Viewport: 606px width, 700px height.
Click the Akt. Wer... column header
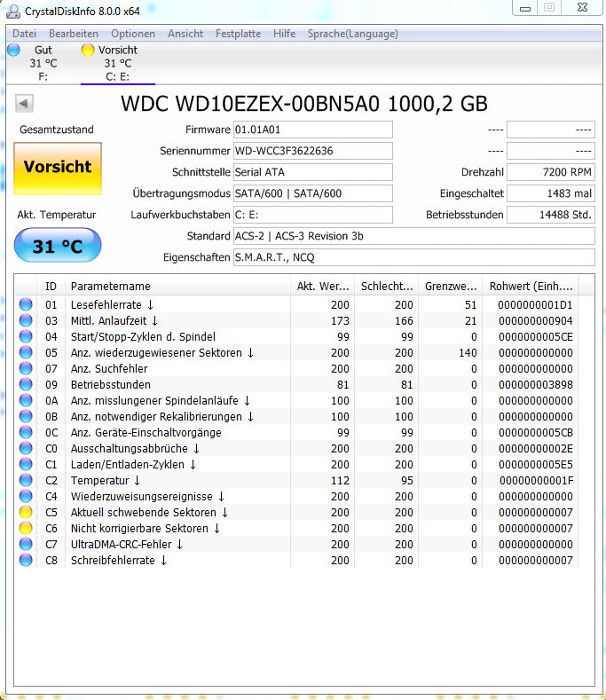coord(322,287)
